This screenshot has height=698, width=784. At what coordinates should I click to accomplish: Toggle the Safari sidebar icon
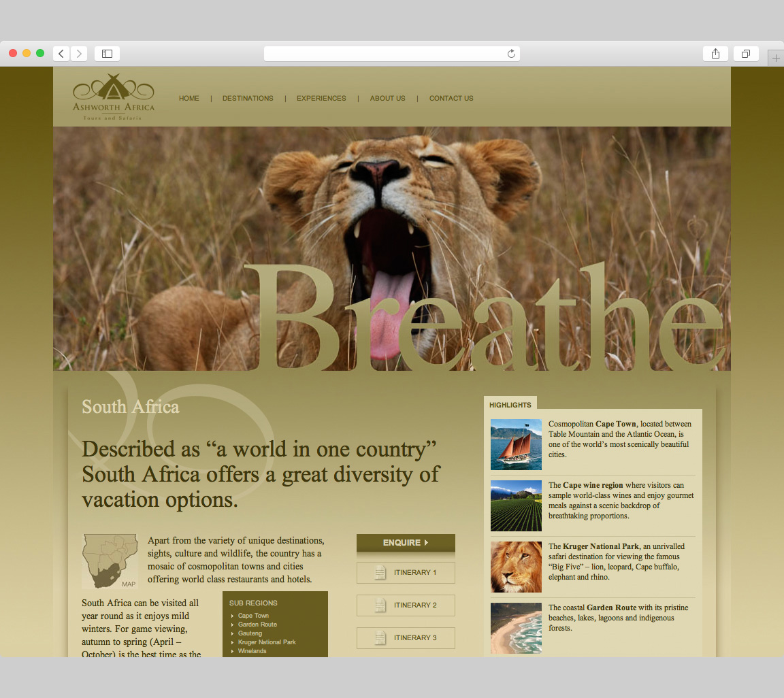tap(107, 54)
